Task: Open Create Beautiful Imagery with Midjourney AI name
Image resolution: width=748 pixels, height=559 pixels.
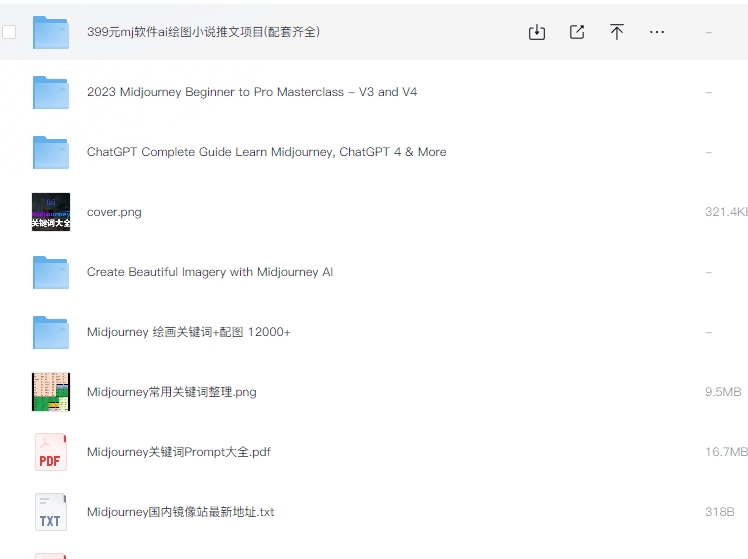Action: [210, 272]
